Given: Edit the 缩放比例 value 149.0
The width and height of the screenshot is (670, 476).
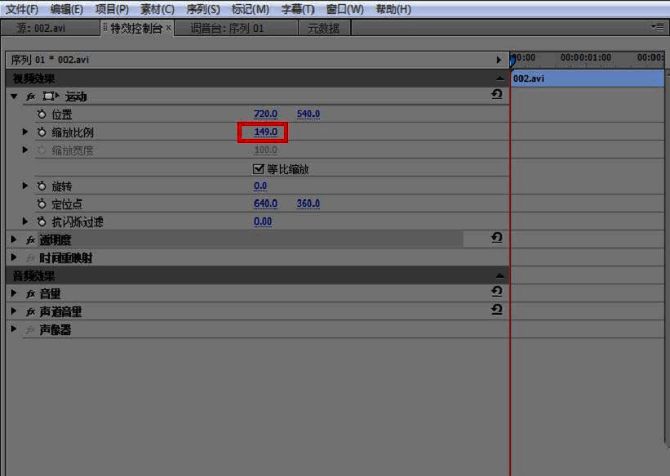Looking at the screenshot, I should tap(265, 132).
